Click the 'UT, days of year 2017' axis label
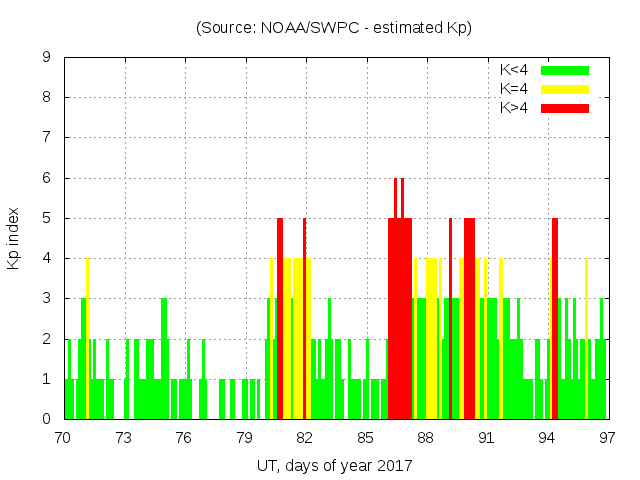This screenshot has width=640, height=480. 334,465
